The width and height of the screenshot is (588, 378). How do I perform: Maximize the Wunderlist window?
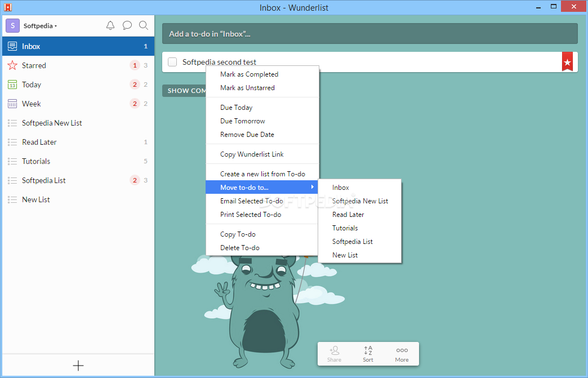(554, 6)
